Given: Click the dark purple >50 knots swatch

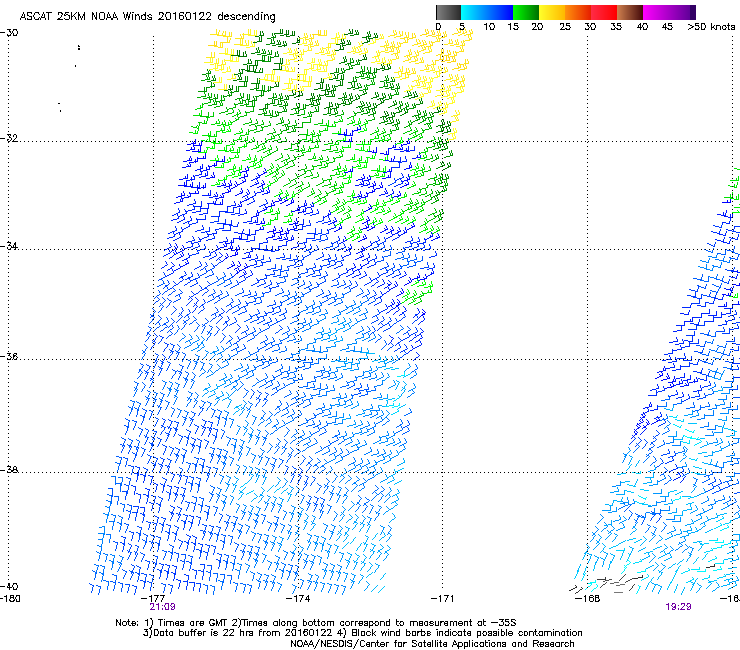Looking at the screenshot, I should 693,12.
